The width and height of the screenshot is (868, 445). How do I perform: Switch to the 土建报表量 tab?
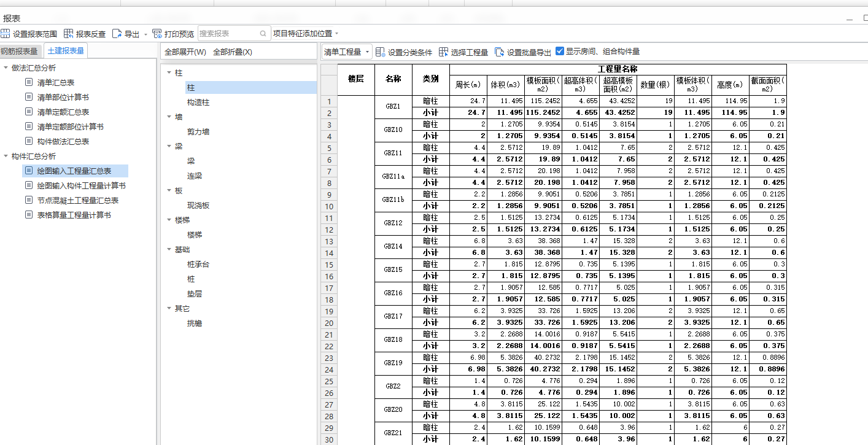tap(66, 51)
